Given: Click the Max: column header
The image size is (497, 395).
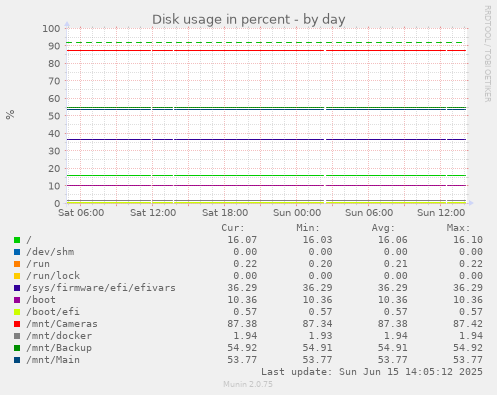Looking at the screenshot, I should [x=458, y=228].
